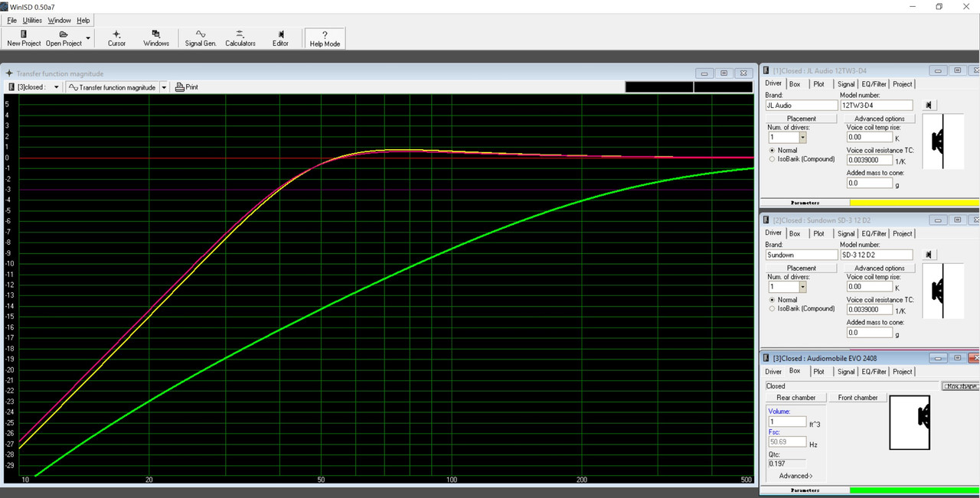Switch to Driver tab in Audiomobile panel
The width and height of the screenshot is (980, 498).
click(773, 372)
